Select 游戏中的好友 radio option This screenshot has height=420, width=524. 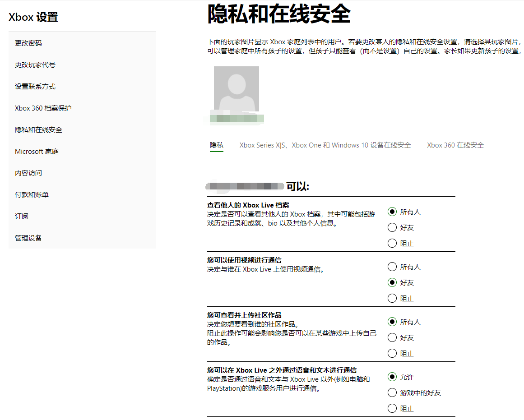[x=392, y=392]
